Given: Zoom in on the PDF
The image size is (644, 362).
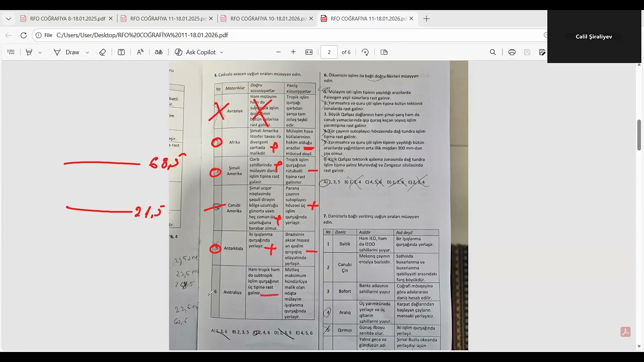Looking at the screenshot, I should click(293, 52).
